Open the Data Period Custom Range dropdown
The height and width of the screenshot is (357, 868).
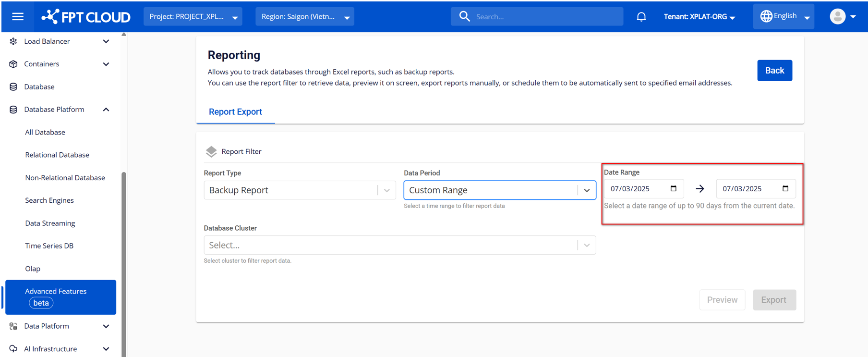(500, 190)
